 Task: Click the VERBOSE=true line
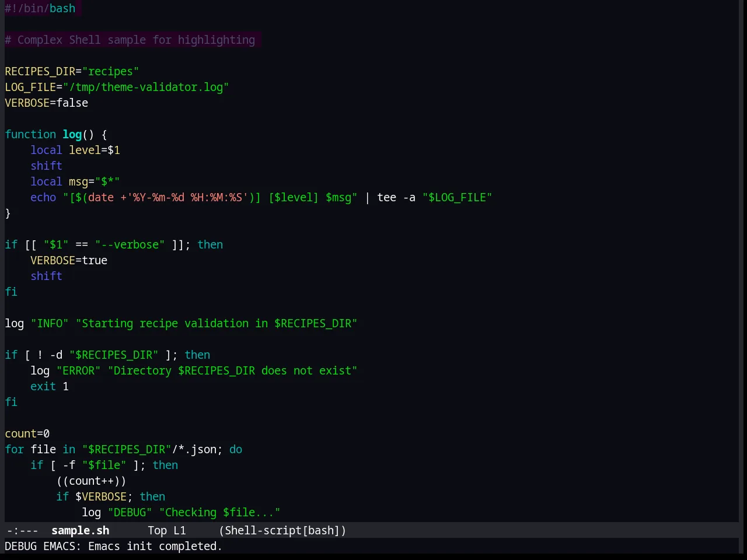[69, 260]
